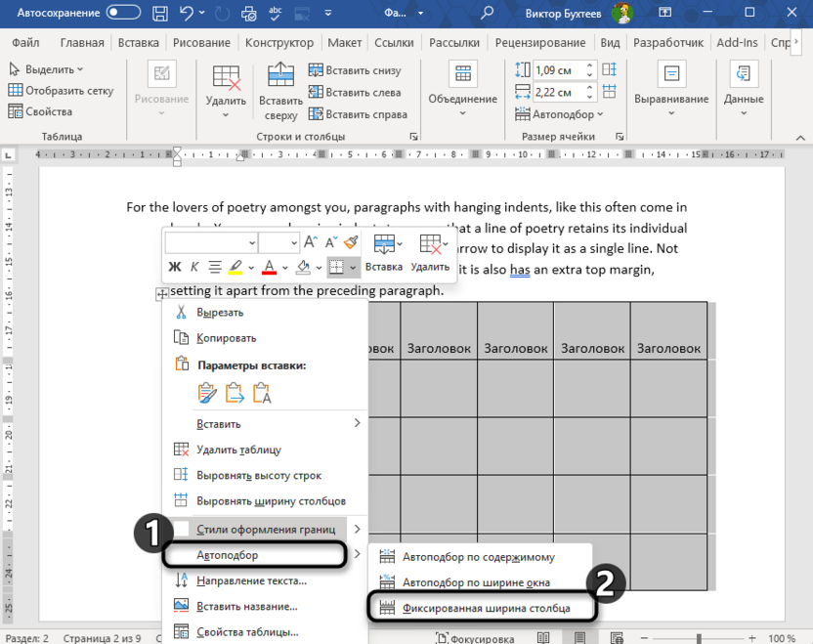Click the grow font icon in mini toolbar
This screenshot has height=644, width=813.
click(x=311, y=242)
